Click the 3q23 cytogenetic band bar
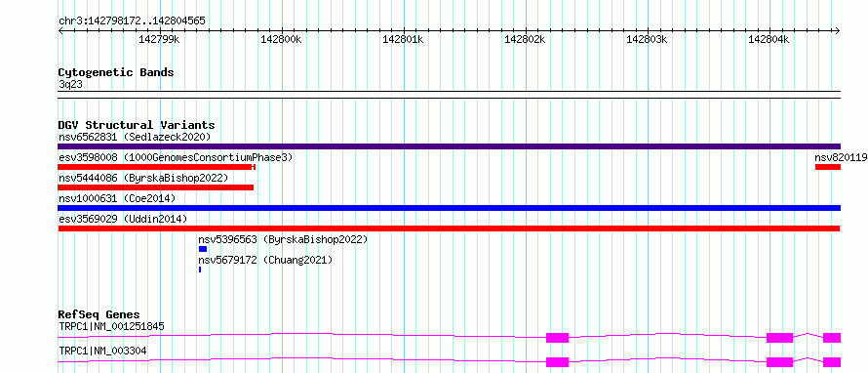The image size is (868, 373). tap(449, 94)
